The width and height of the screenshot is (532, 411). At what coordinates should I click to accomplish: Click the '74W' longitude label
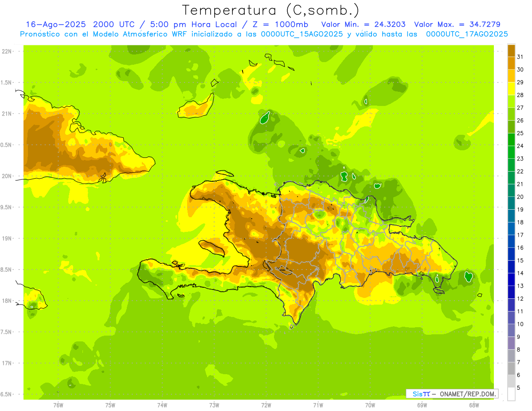click(162, 405)
